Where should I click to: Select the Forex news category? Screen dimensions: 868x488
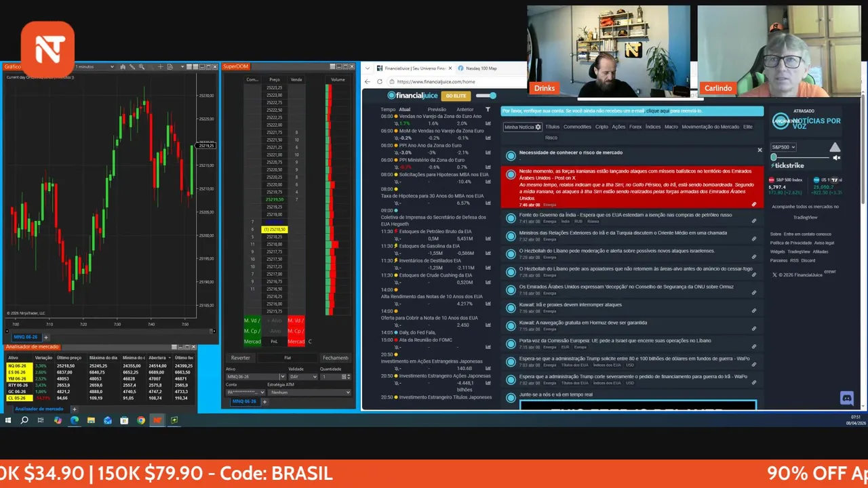tap(635, 127)
